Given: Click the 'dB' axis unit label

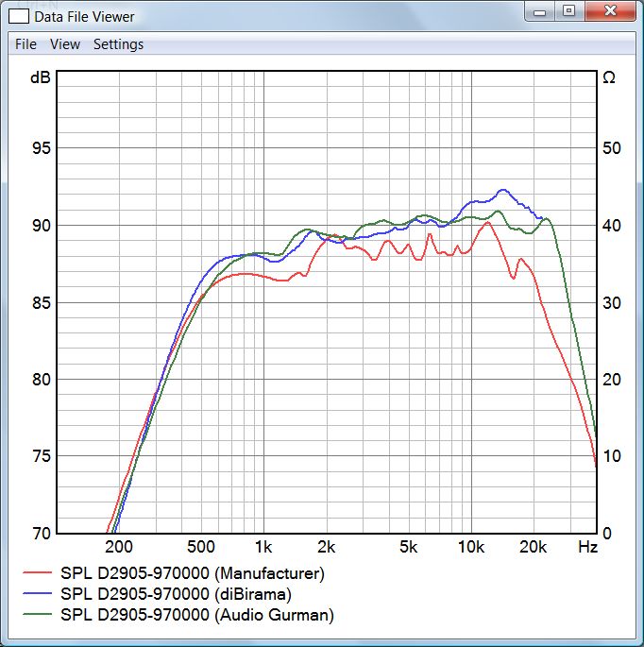Looking at the screenshot, I should pyautogui.click(x=41, y=77).
